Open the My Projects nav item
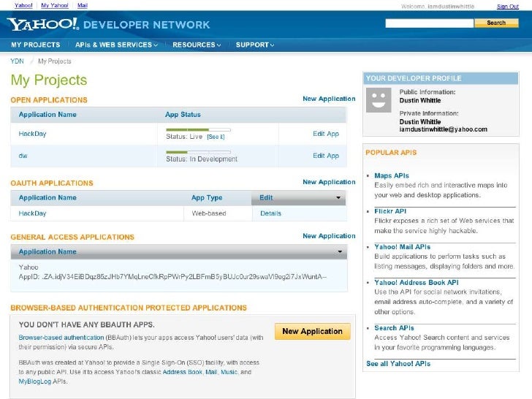 (36, 45)
